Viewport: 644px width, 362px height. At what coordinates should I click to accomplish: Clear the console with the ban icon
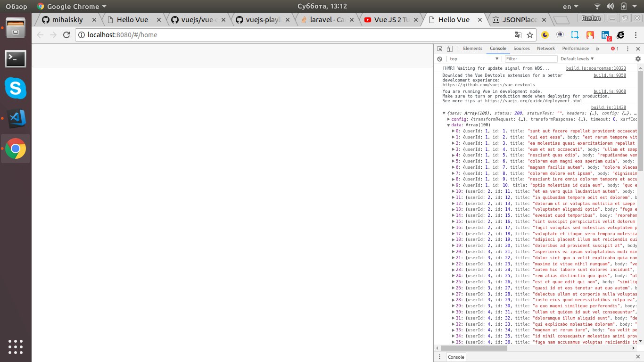[x=439, y=59]
